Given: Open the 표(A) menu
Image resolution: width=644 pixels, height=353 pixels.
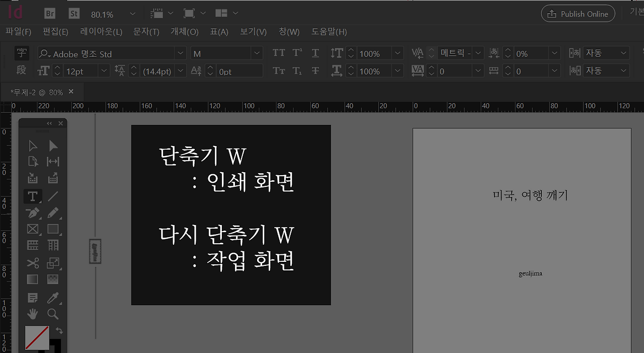Looking at the screenshot, I should coord(219,32).
